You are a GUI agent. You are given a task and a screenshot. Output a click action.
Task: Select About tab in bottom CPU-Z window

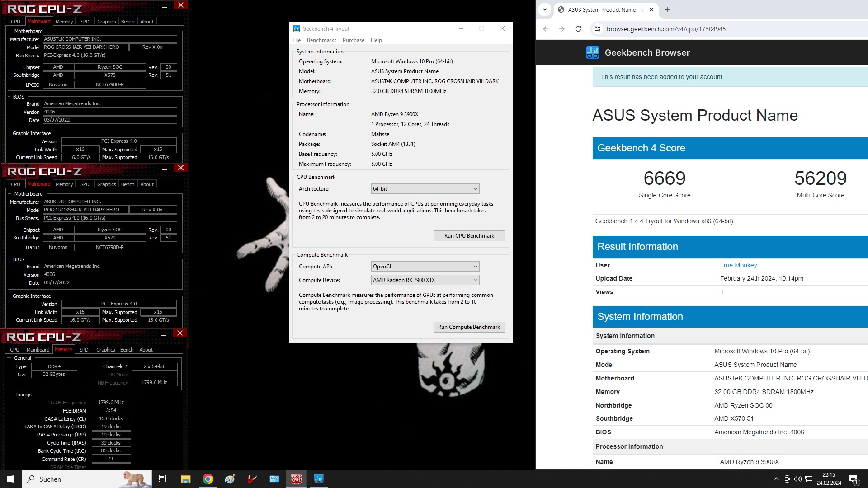point(146,350)
